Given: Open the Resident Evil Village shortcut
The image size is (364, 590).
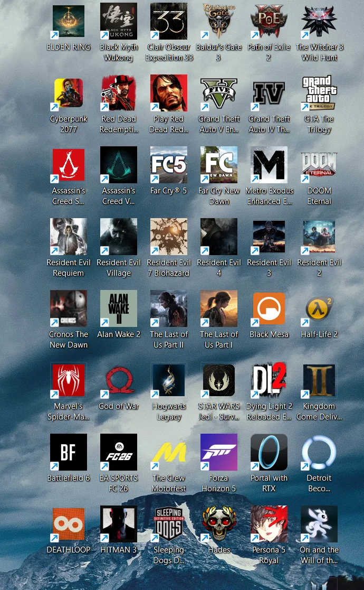Looking at the screenshot, I should [x=119, y=237].
